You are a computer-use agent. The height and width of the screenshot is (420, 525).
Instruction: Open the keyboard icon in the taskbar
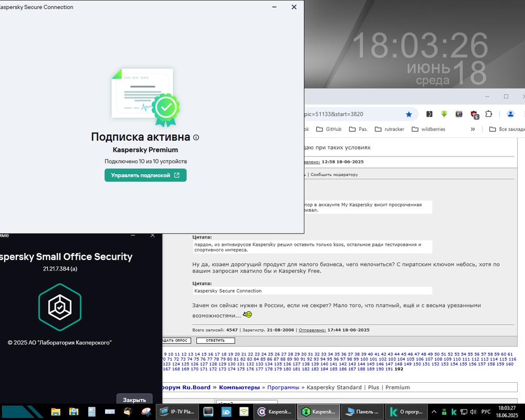click(x=110, y=412)
